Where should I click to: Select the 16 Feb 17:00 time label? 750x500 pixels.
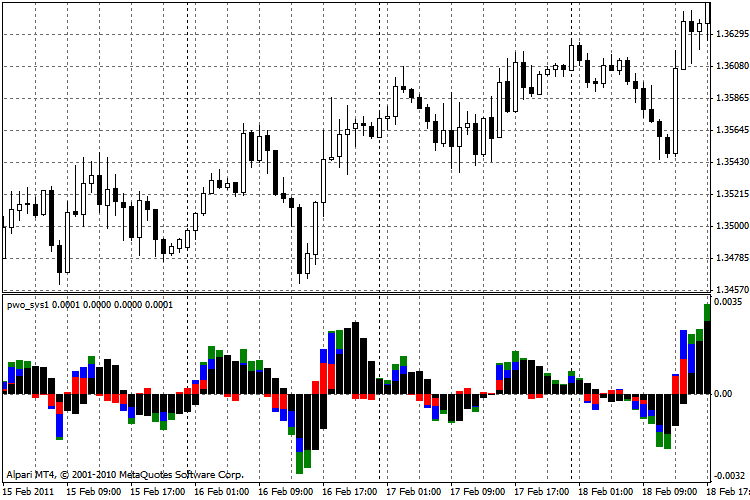349,491
